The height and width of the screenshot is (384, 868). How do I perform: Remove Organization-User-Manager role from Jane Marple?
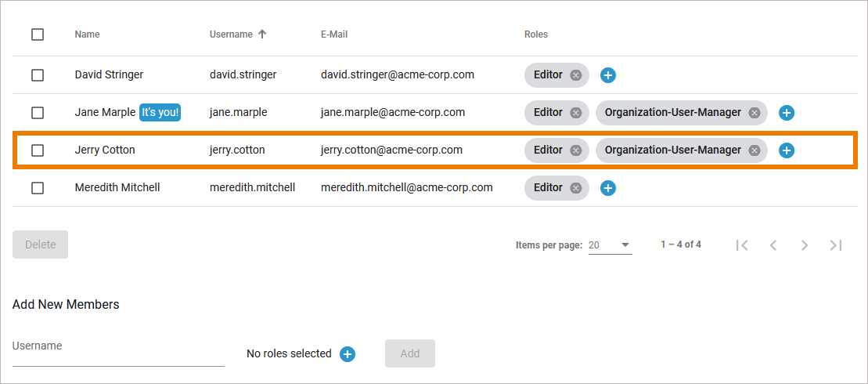[755, 113]
